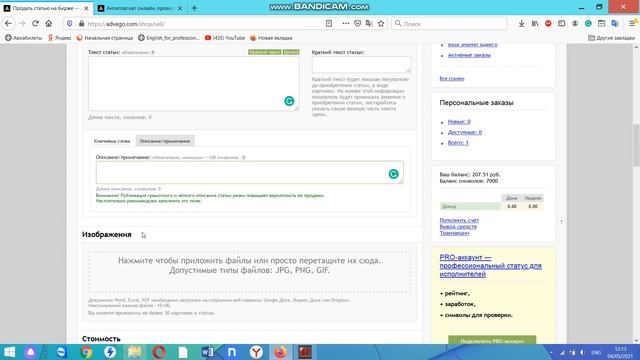The width and height of the screenshot is (640, 360).
Task: Go to the browser home page
Action: point(49,24)
